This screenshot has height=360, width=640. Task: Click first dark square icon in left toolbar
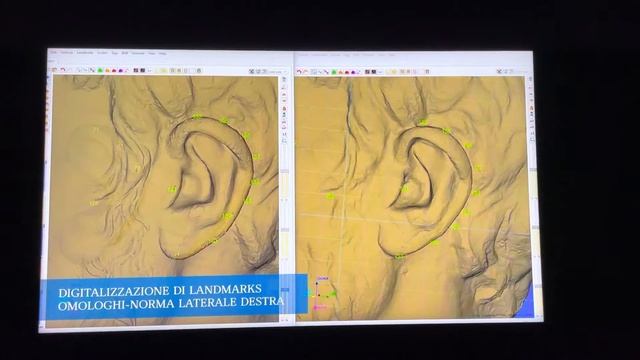point(136,70)
